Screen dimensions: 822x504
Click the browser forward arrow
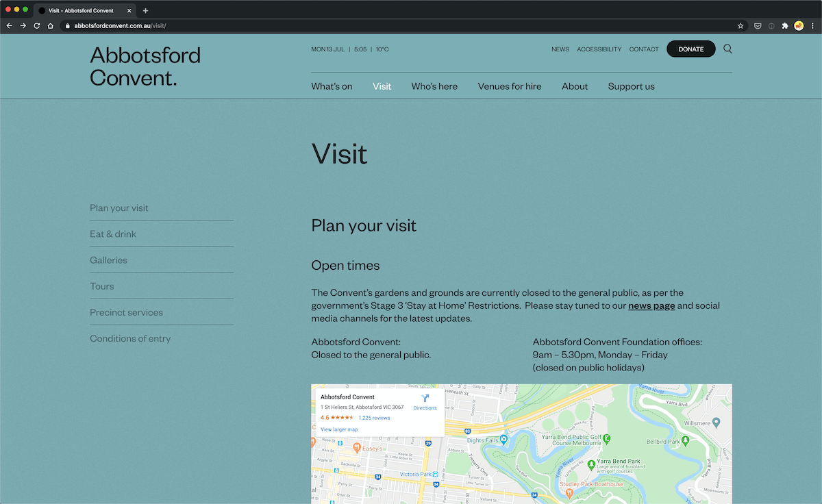point(23,25)
